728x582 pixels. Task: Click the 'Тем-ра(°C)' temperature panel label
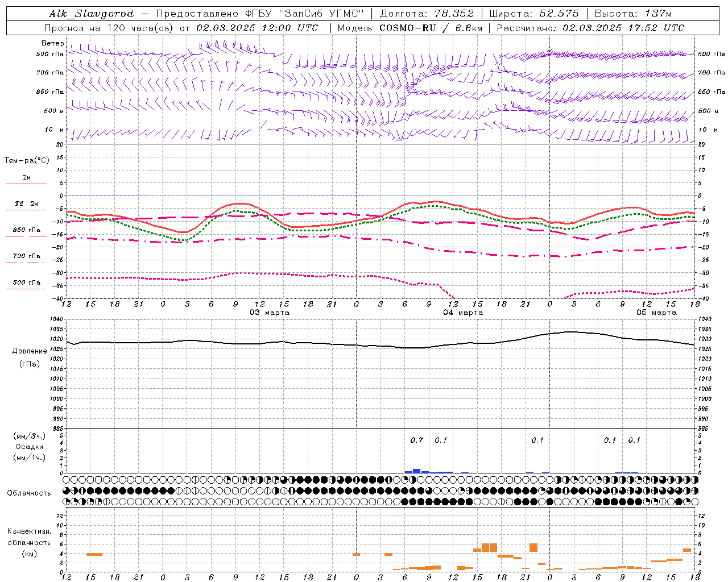pos(27,161)
